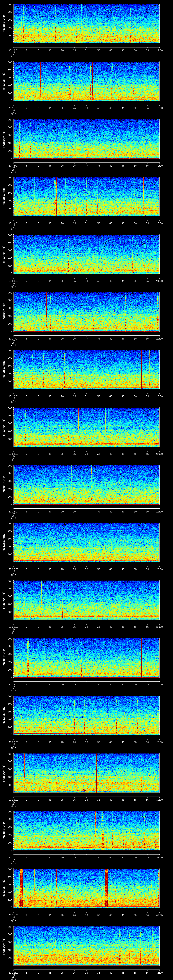Open the spectrogram panel beginning at 23:27:00
Screen dimensions: 173x980
coord(86,658)
